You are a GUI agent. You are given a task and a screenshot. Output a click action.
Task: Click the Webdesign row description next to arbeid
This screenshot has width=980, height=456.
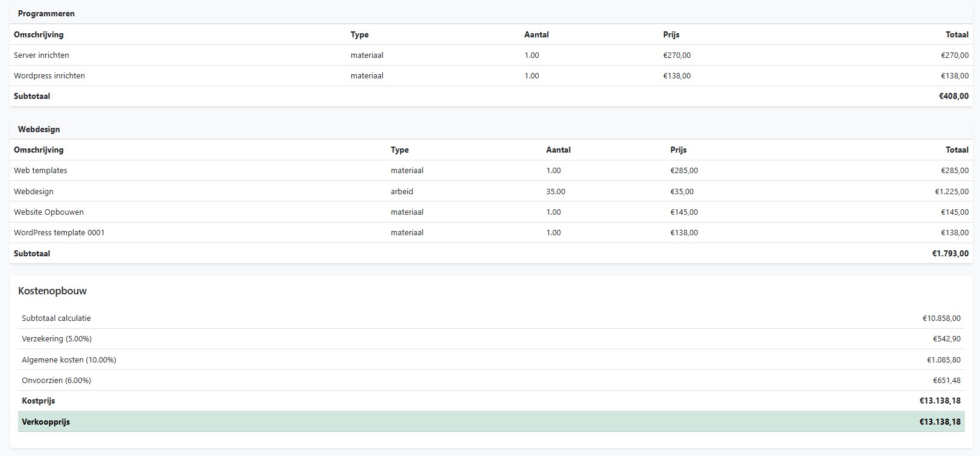[x=34, y=191]
